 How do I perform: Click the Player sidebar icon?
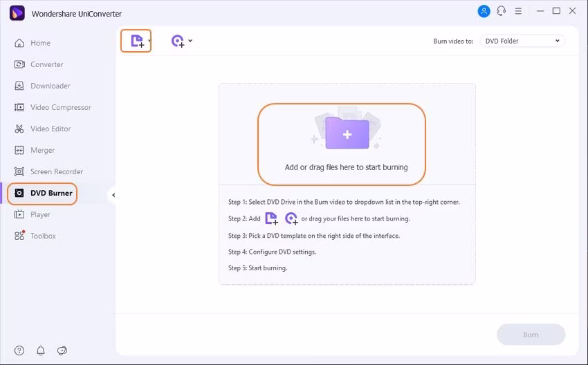[19, 215]
